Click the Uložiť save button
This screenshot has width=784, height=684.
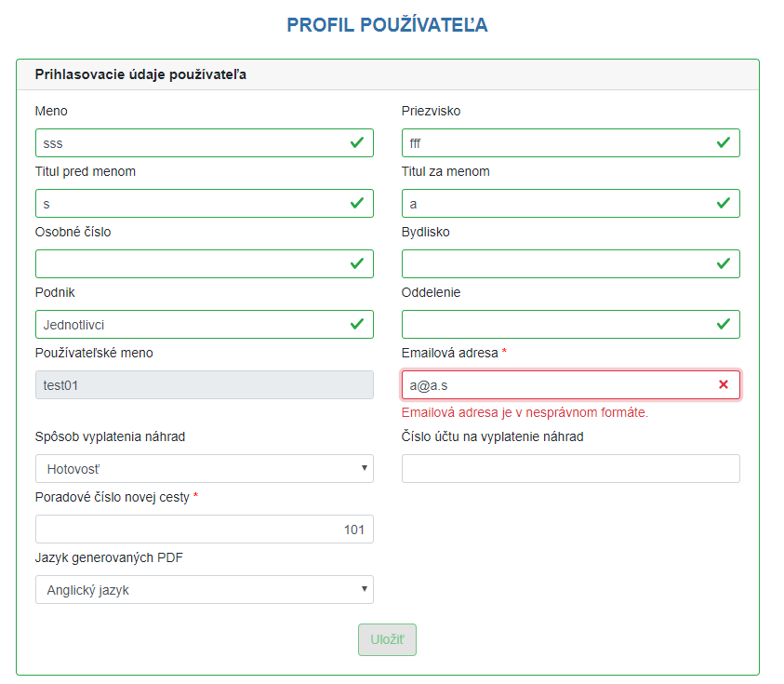click(387, 639)
